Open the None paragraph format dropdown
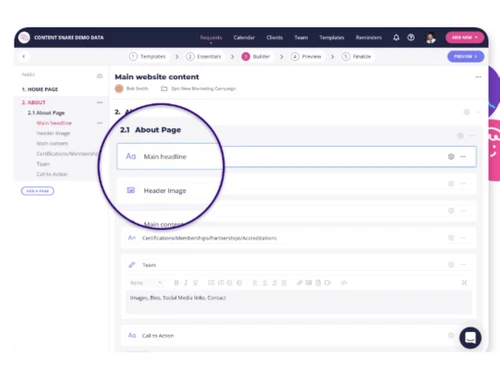Screen dimensions: 500x375 [146, 283]
